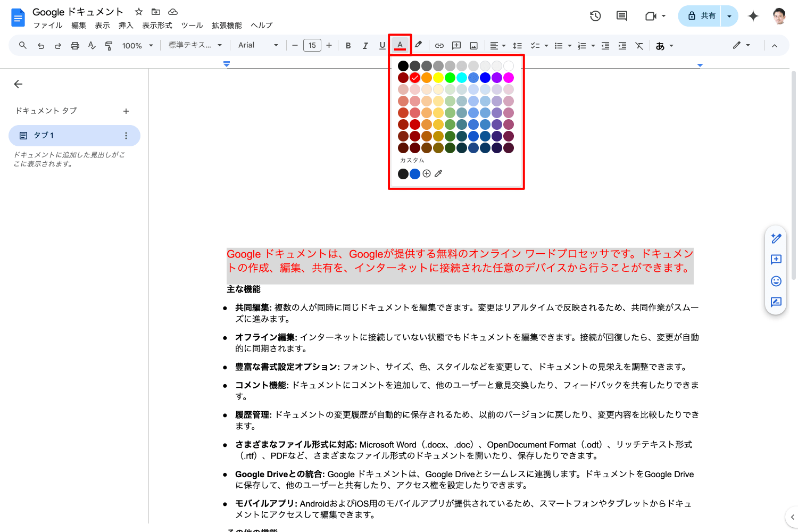The width and height of the screenshot is (798, 532).
Task: Add a custom color with plus circle
Action: pos(427,173)
